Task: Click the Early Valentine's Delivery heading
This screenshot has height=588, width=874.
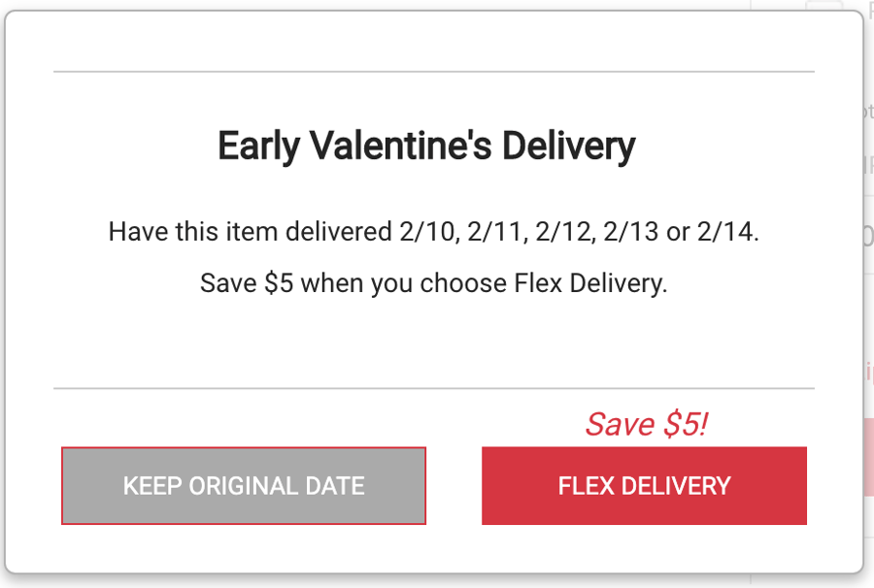Action: click(x=426, y=147)
